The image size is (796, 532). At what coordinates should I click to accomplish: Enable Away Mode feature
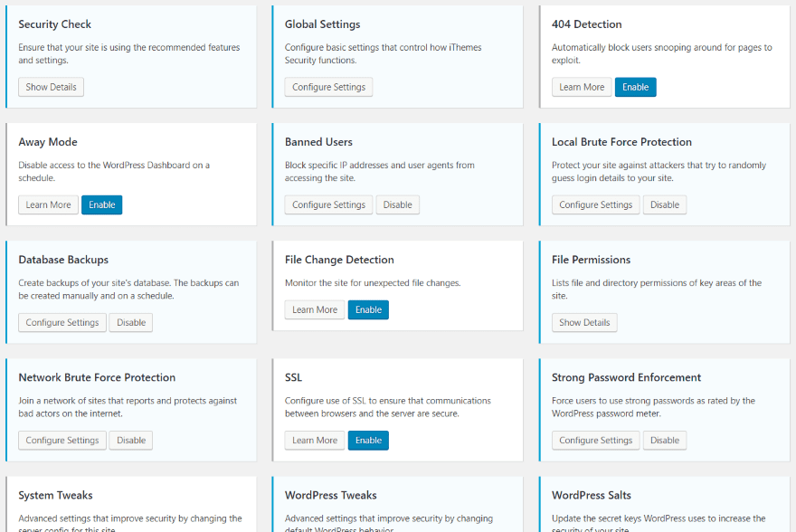point(101,204)
